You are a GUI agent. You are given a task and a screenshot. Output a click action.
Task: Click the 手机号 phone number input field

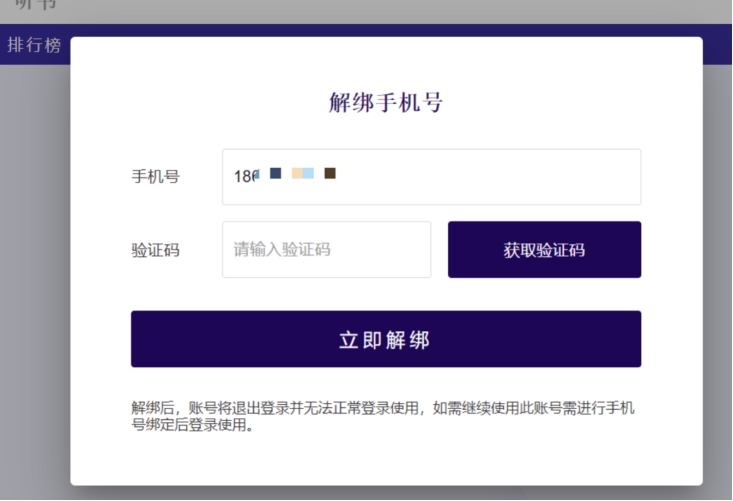click(430, 177)
